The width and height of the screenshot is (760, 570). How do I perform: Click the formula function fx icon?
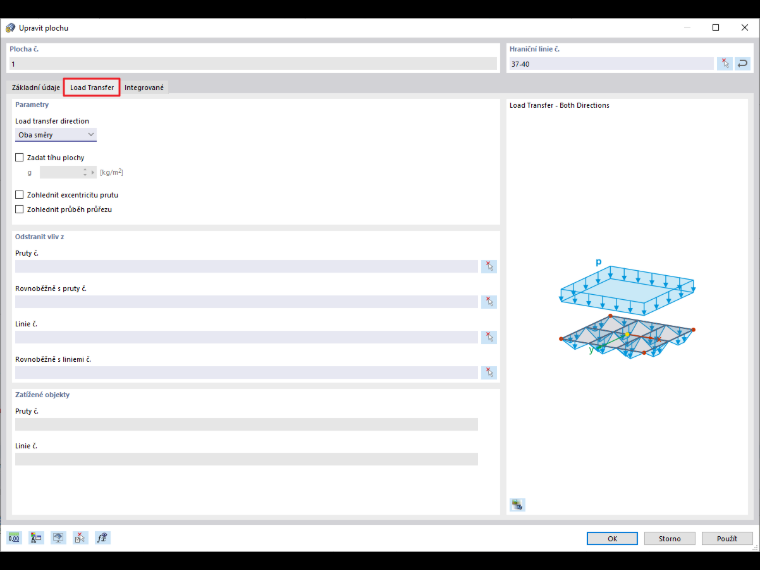pyautogui.click(x=102, y=538)
